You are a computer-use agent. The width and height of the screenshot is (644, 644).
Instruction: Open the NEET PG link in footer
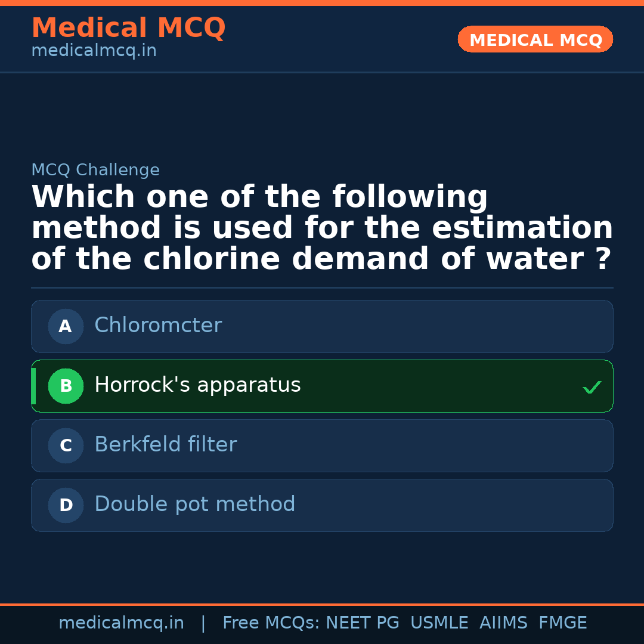(362, 623)
